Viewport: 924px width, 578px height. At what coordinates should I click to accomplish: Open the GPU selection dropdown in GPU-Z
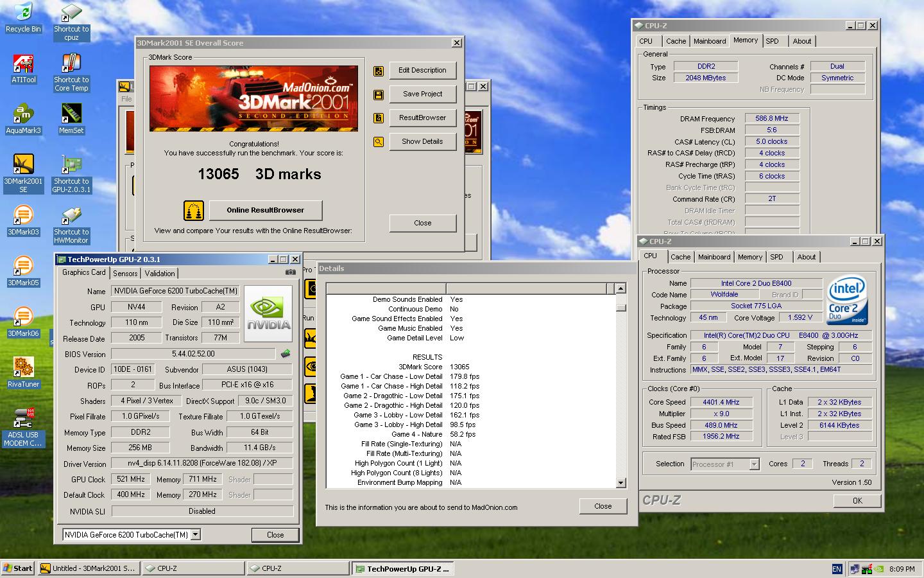[x=196, y=534]
